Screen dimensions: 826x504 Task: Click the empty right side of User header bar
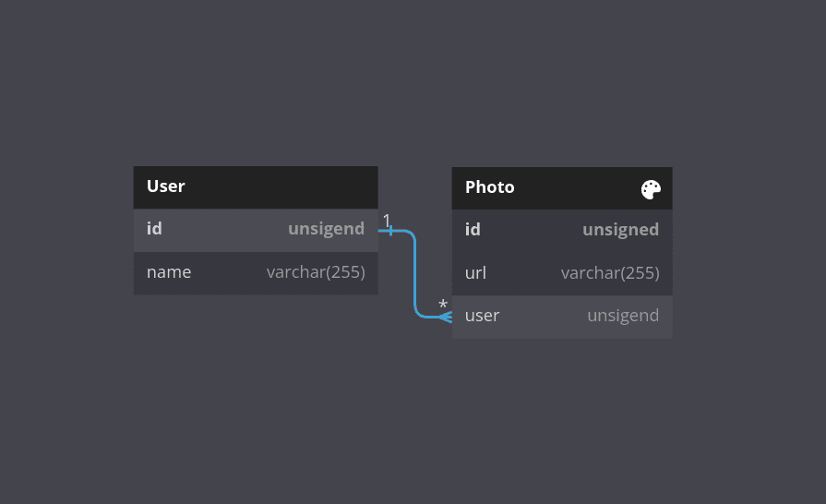pos(305,186)
